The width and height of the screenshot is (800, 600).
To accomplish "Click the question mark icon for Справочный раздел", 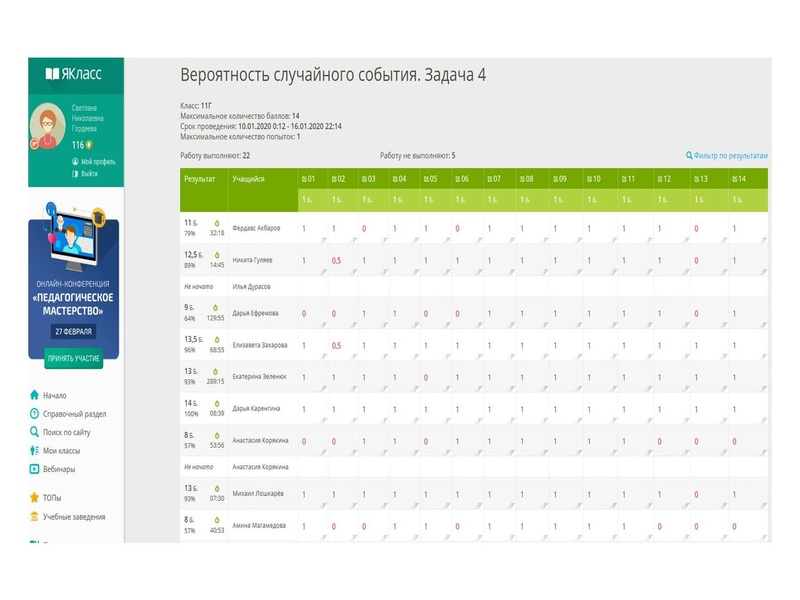I will pos(35,414).
